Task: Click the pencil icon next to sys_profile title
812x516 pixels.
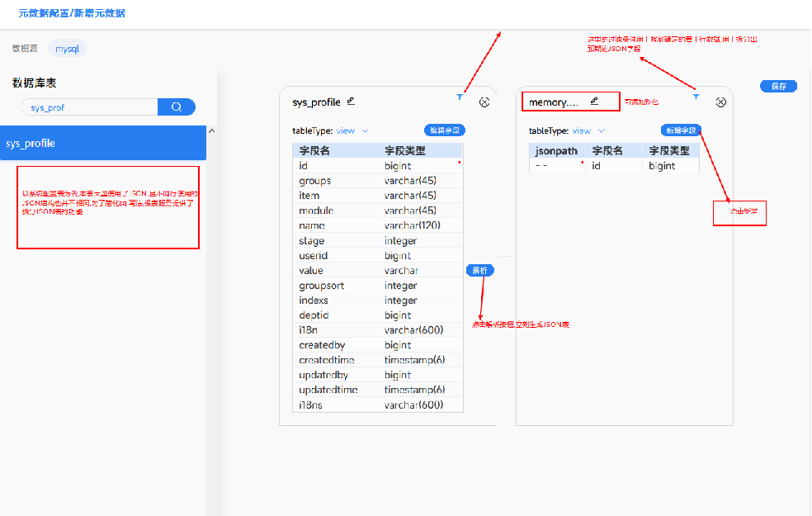Action: coord(351,102)
